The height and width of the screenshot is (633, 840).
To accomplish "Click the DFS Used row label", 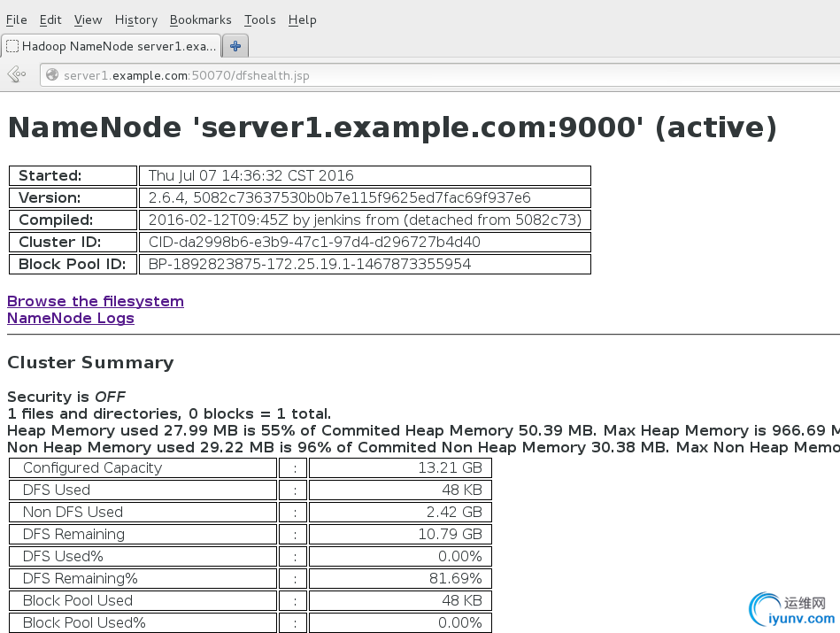I will point(143,490).
